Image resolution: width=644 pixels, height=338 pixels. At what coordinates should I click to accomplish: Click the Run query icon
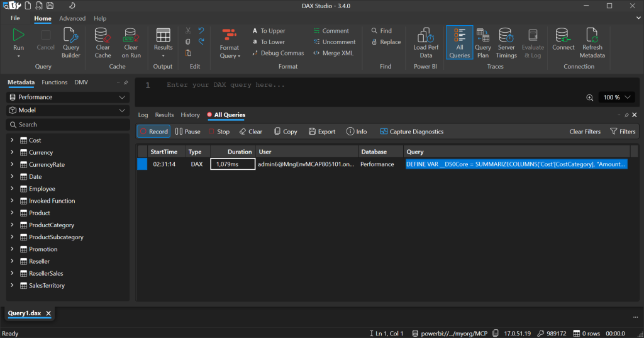pyautogui.click(x=19, y=35)
